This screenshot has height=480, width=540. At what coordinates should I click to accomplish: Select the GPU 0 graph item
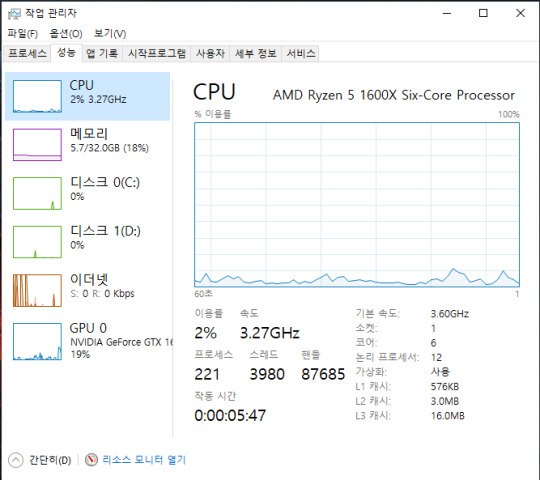coord(87,341)
